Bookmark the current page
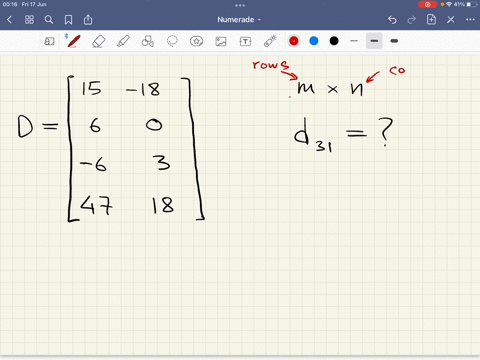Viewport: 480px width, 360px height. click(68, 20)
